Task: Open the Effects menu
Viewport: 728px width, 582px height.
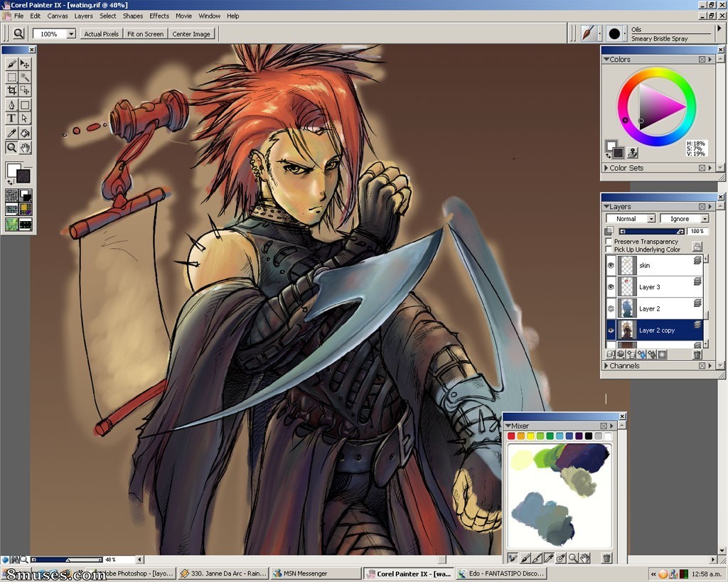Action: (159, 16)
